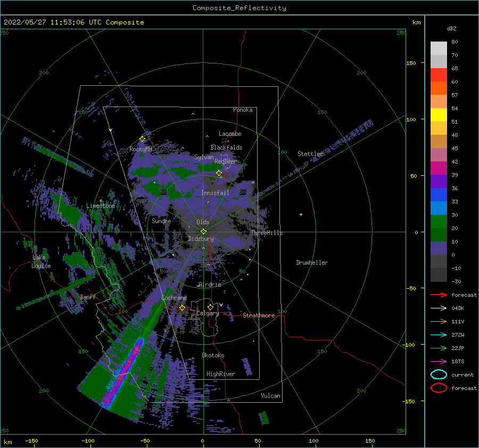Click the red forecast arrow in legend

(x=439, y=295)
